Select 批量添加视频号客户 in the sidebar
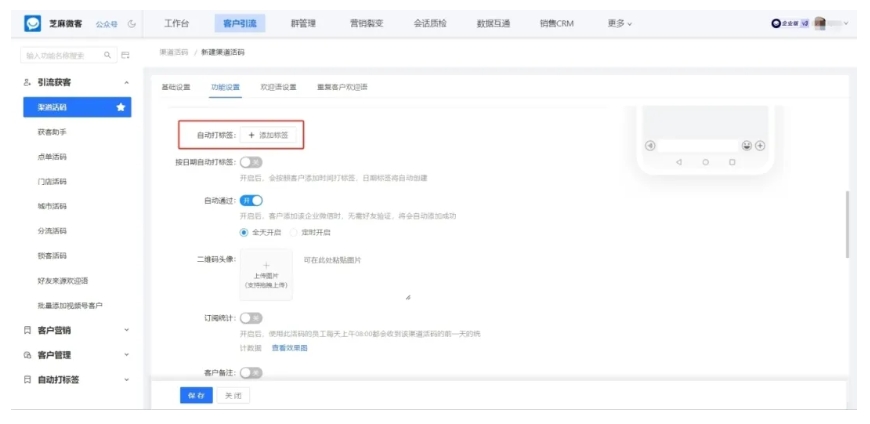The width and height of the screenshot is (870, 424). [x=70, y=306]
